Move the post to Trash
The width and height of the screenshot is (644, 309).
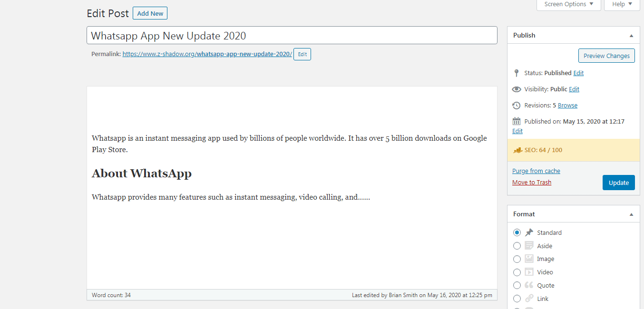532,183
